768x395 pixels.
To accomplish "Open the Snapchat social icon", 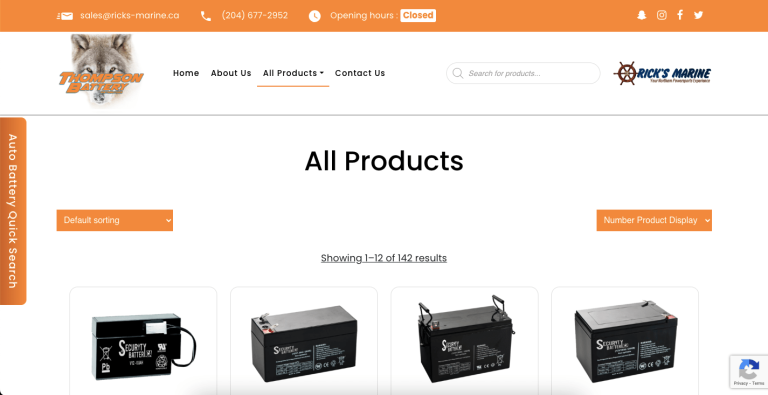I will pos(642,15).
